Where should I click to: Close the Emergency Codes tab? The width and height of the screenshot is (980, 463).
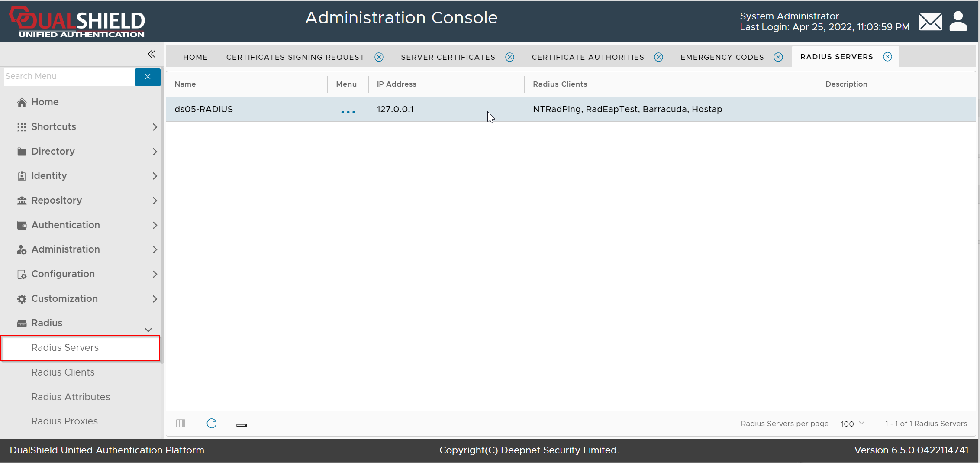point(778,57)
